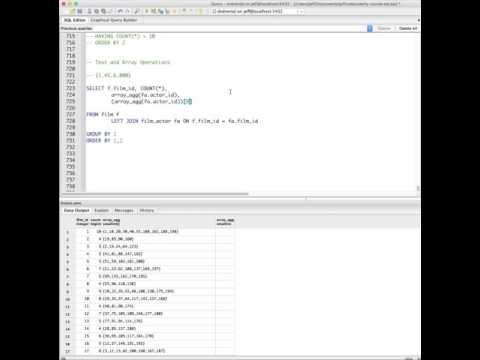This screenshot has height=360, width=480.
Task: Select the Data Output tab
Action: [x=77, y=210]
